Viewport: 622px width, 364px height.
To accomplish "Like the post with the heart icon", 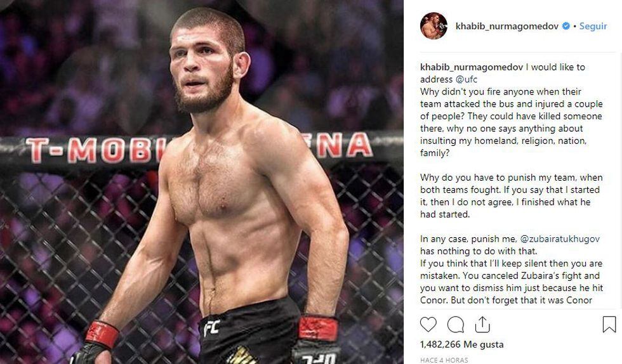I will [428, 324].
